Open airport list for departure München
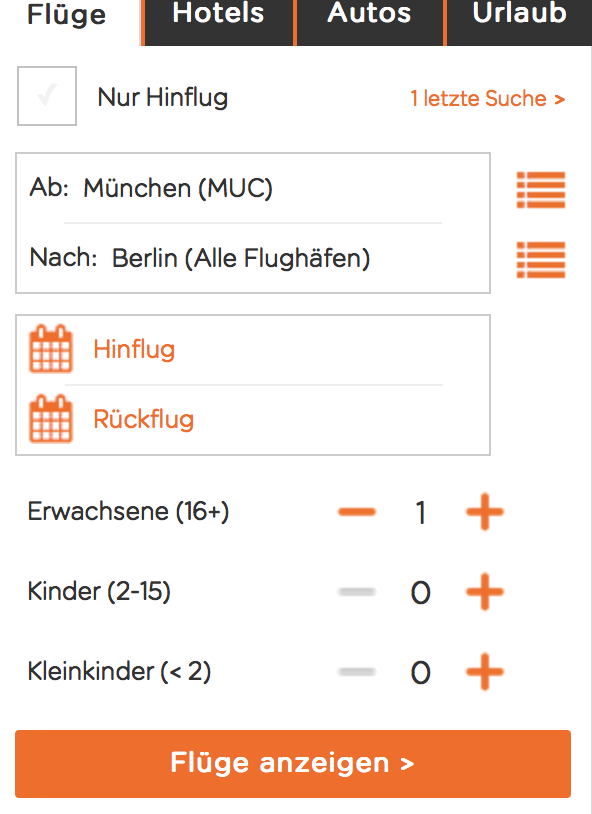This screenshot has width=592, height=814. tap(541, 190)
